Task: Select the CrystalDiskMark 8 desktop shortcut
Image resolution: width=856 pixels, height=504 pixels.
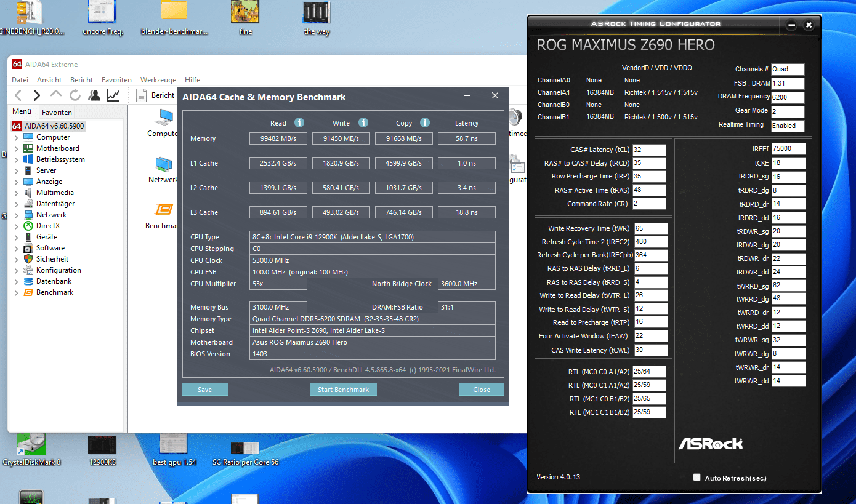Action: (31, 450)
